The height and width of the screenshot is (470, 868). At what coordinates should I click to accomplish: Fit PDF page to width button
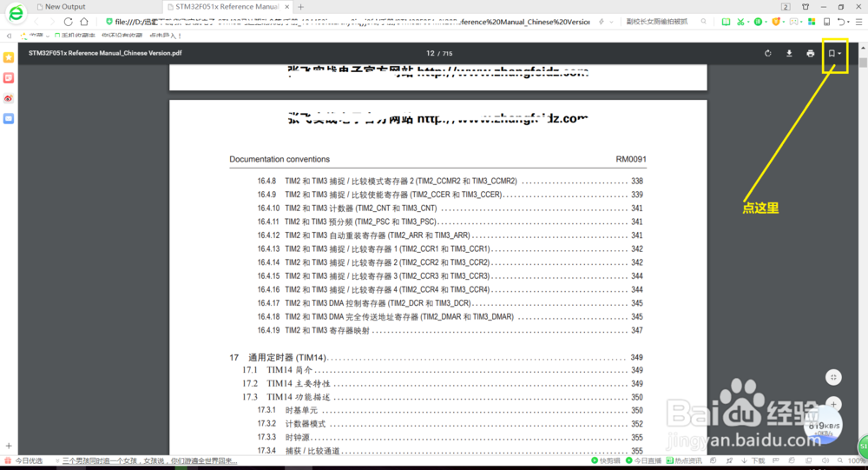[x=833, y=377]
